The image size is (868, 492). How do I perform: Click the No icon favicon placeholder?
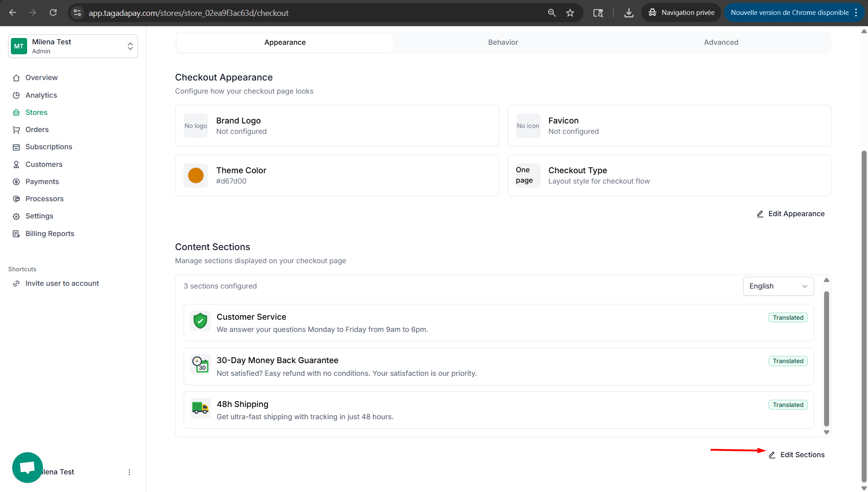pos(528,126)
